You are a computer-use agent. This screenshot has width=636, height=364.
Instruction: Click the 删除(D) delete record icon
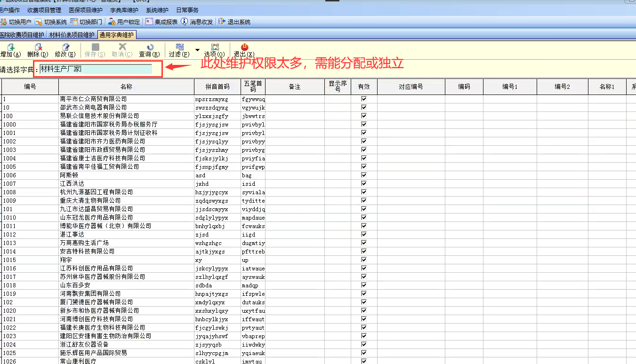(39, 47)
